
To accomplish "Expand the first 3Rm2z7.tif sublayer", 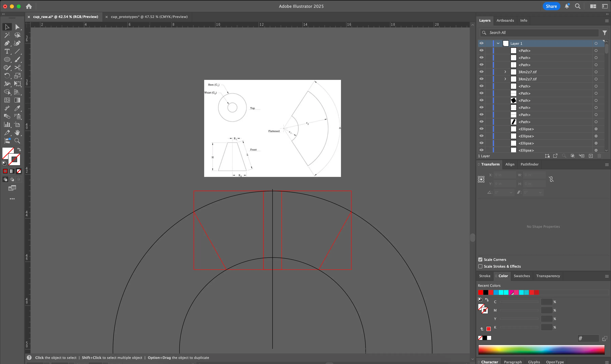I will pyautogui.click(x=505, y=72).
